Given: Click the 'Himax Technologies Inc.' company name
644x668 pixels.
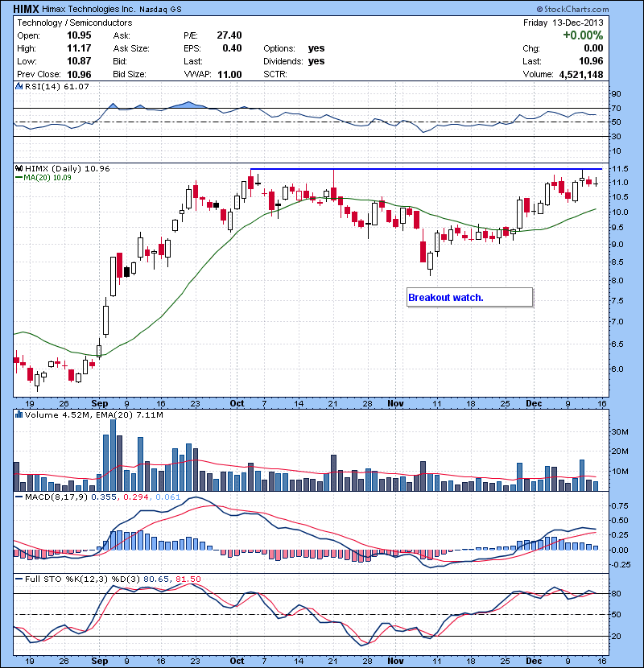Looking at the screenshot, I should point(89,9).
